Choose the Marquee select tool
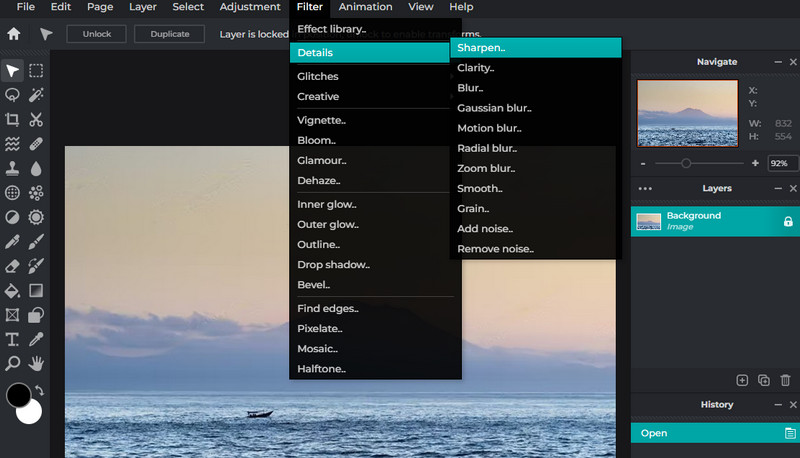 tap(36, 71)
